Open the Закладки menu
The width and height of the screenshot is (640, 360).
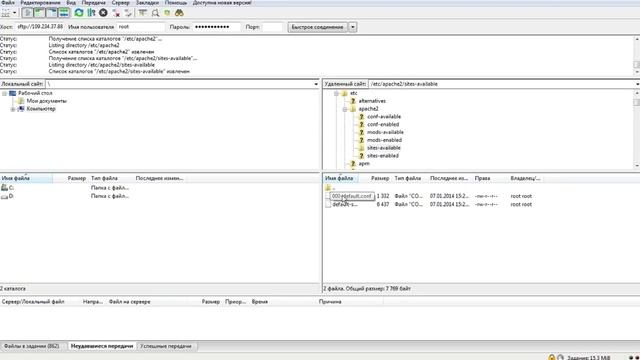point(147,2)
